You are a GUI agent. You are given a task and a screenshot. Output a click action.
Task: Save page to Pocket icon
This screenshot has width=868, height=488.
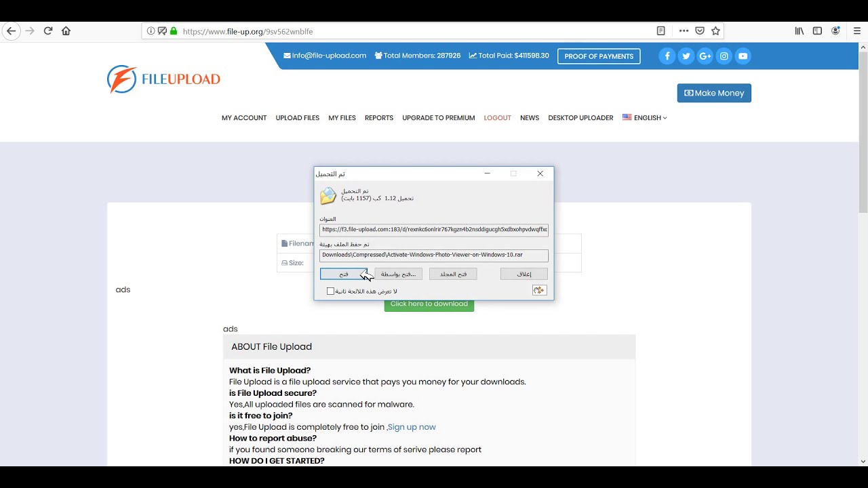pyautogui.click(x=700, y=30)
